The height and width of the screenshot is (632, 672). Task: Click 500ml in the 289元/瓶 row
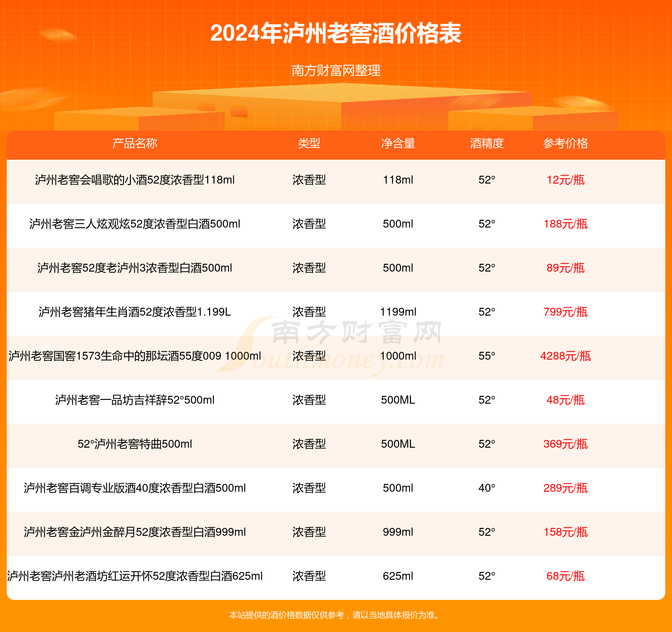coord(398,488)
